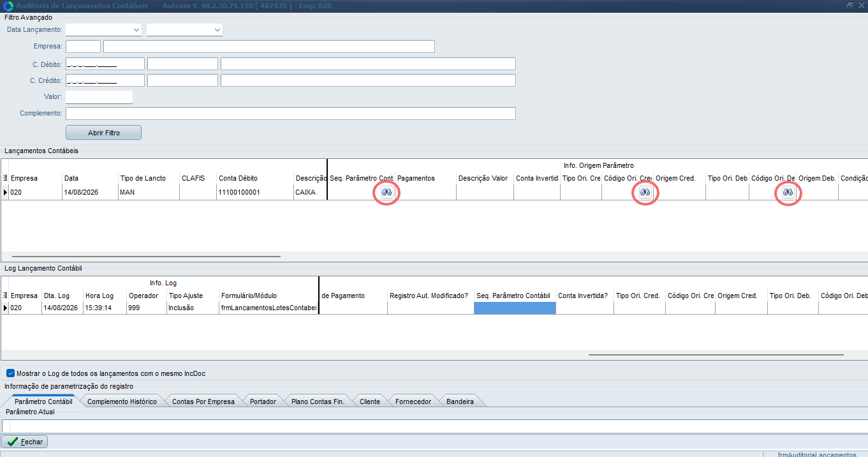Focus C. Crédito description field

[368, 80]
